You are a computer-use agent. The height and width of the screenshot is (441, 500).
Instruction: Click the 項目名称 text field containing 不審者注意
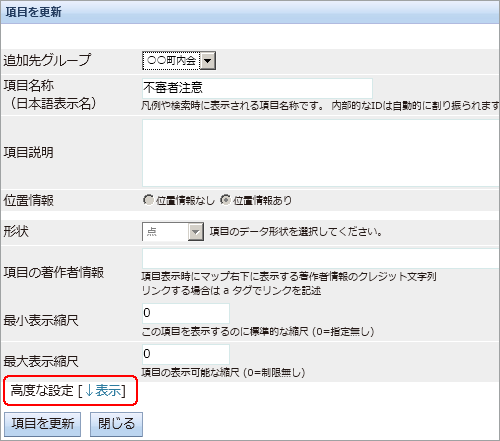(257, 88)
